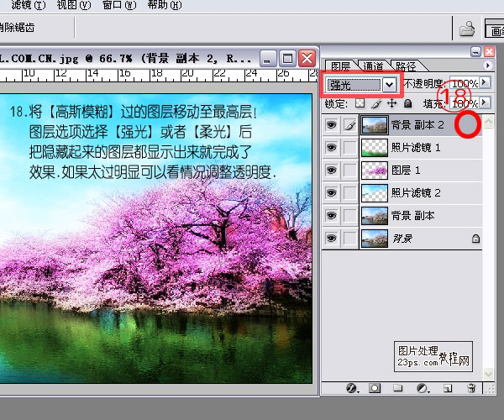This screenshot has height=420, width=504.
Task: Select the 背景 layer thumbnail
Action: pos(375,239)
